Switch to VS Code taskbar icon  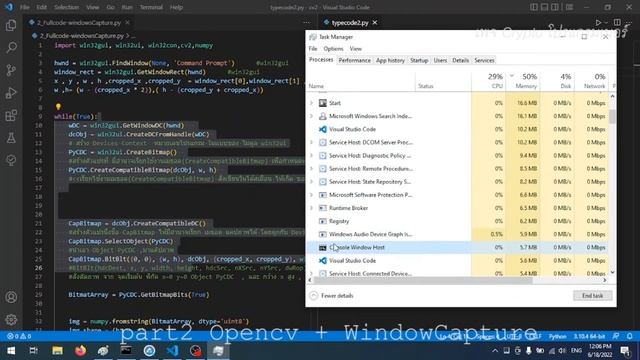pyautogui.click(x=172, y=351)
